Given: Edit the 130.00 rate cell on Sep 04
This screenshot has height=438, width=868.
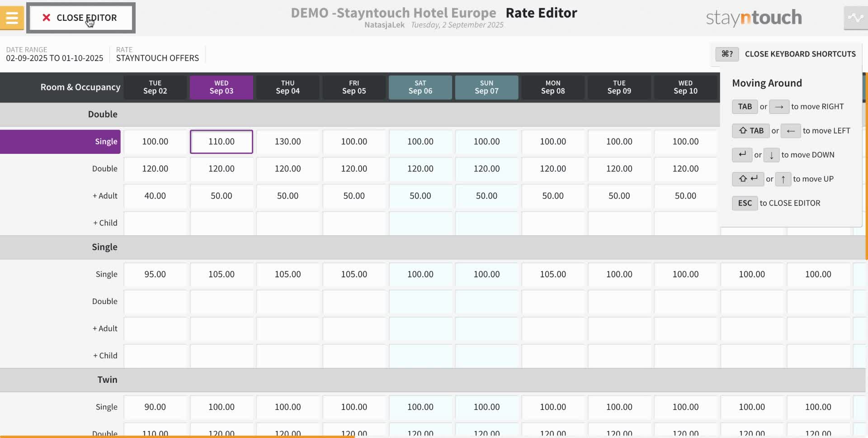Looking at the screenshot, I should [288, 142].
